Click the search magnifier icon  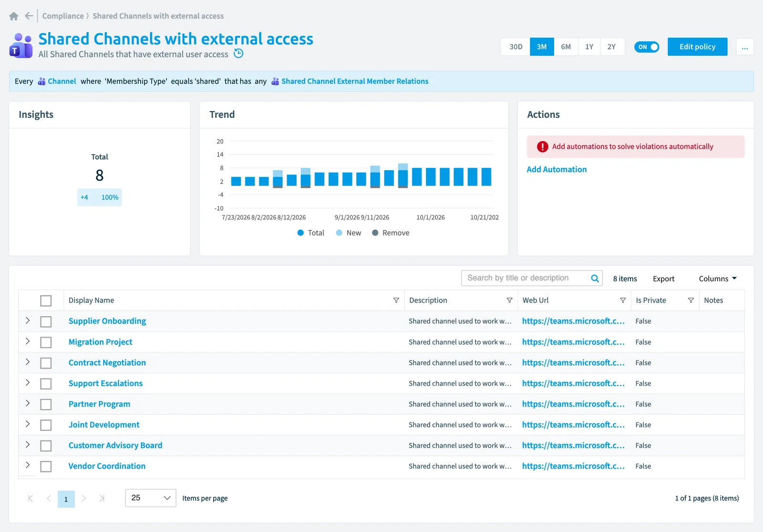[595, 278]
